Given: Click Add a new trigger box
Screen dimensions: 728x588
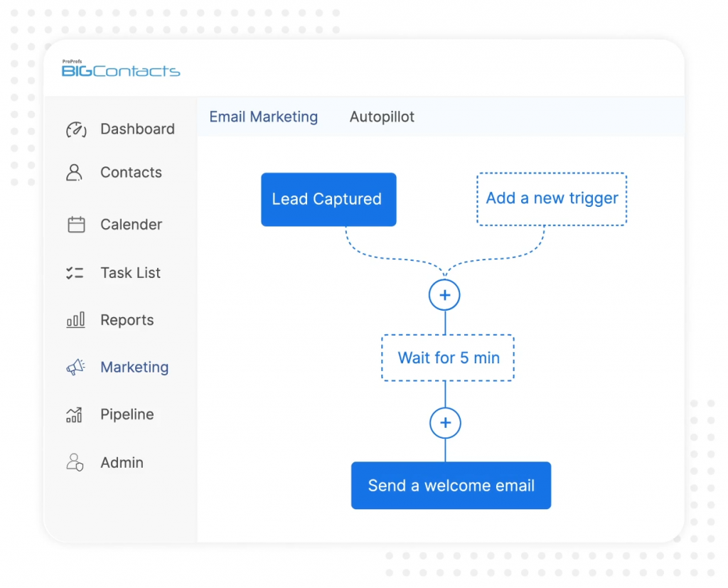Looking at the screenshot, I should tap(552, 199).
